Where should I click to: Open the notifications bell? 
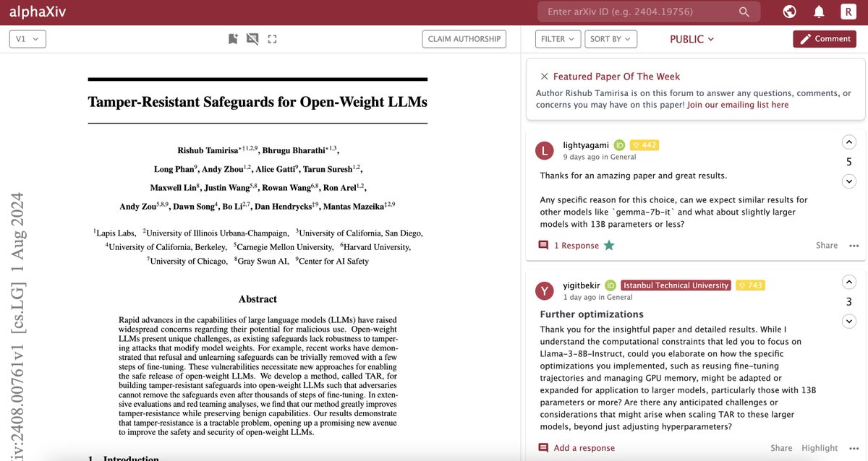[x=819, y=12]
